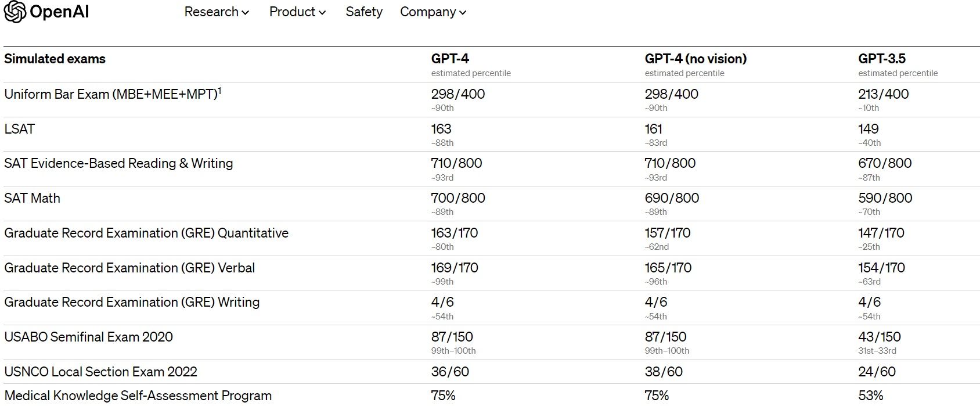Screen dimensions: 980x406
Task: Click the SAT Math row label
Action: click(32, 198)
